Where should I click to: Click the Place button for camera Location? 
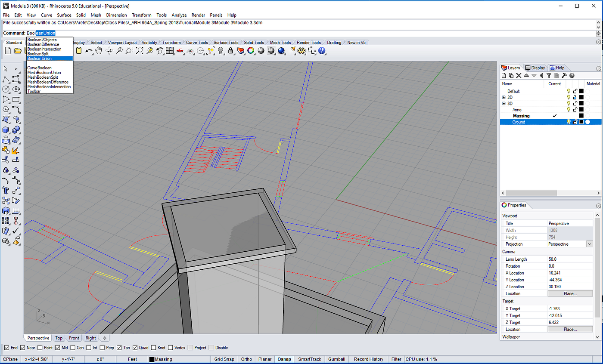570,293
